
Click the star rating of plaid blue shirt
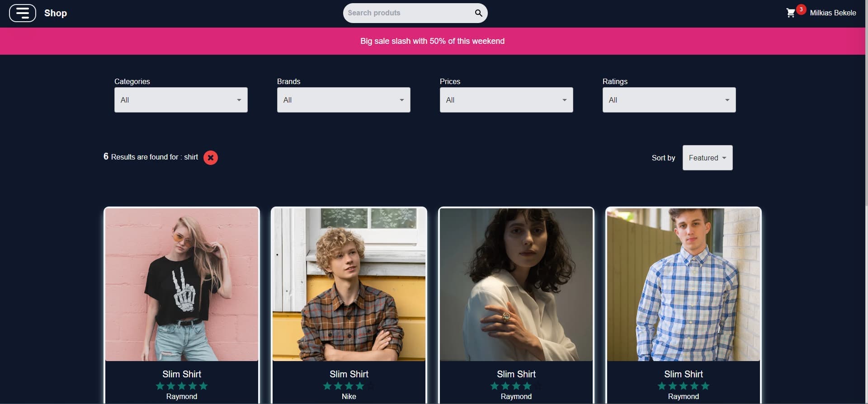click(x=684, y=386)
